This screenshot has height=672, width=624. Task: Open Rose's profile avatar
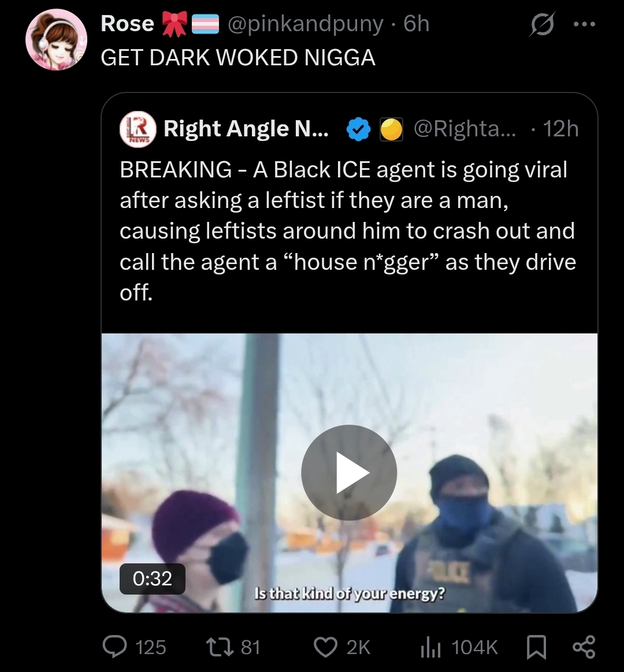[56, 39]
